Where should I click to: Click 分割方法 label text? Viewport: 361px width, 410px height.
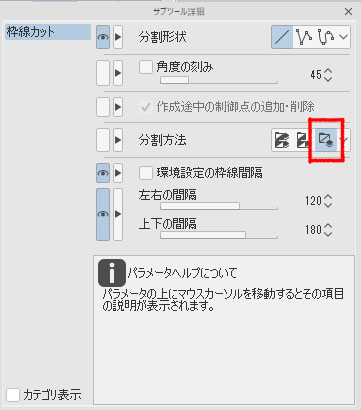pyautogui.click(x=162, y=140)
